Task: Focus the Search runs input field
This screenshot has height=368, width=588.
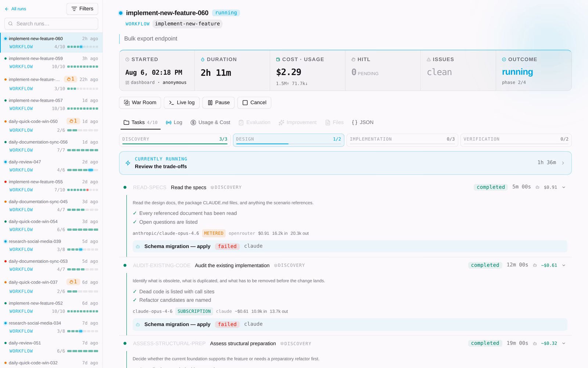Action: pos(51,24)
